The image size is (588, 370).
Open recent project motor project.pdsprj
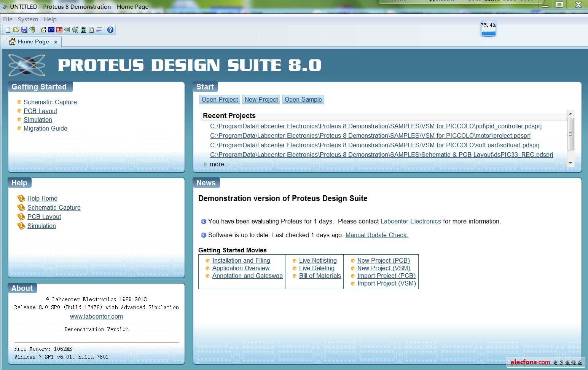(x=370, y=136)
